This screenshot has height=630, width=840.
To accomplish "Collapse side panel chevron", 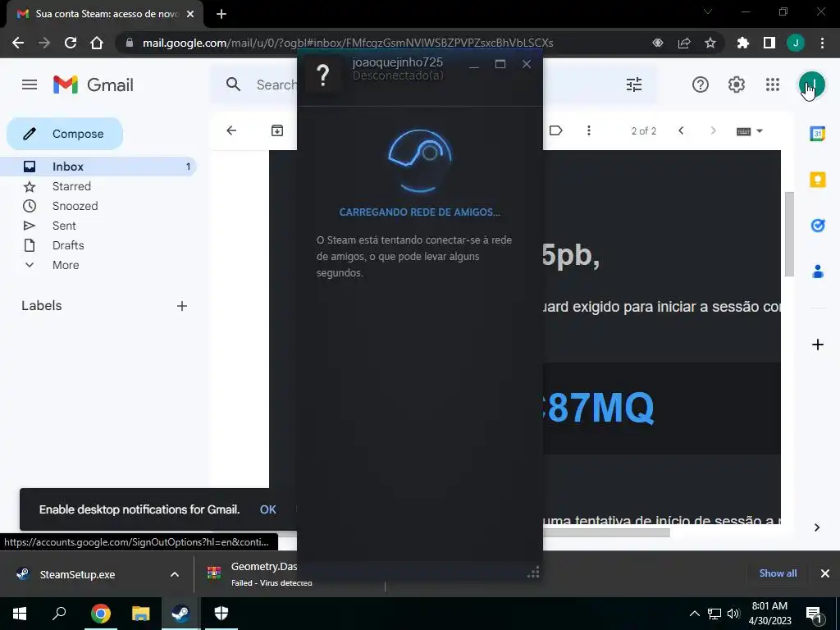I will pos(817,527).
